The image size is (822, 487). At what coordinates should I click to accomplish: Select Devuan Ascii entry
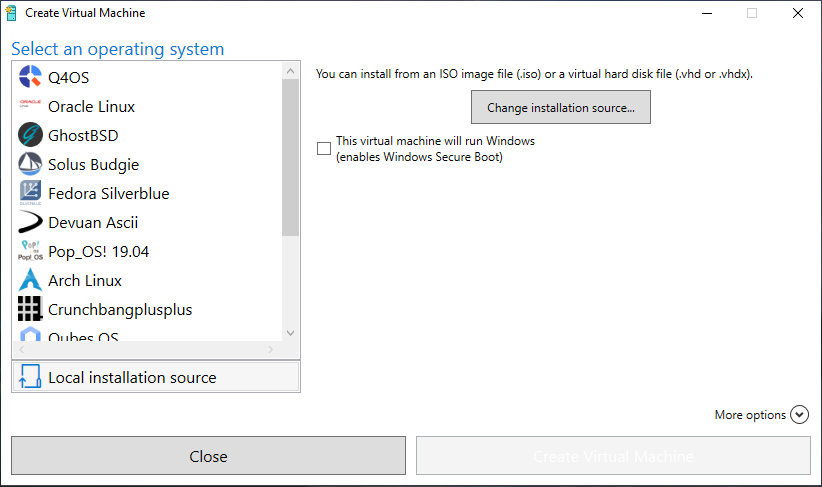click(x=147, y=222)
